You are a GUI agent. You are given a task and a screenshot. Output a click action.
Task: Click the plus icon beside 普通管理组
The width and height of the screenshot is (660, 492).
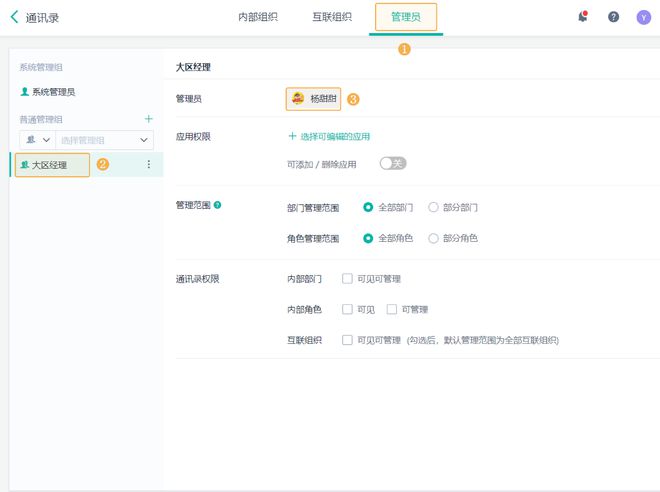(x=149, y=119)
